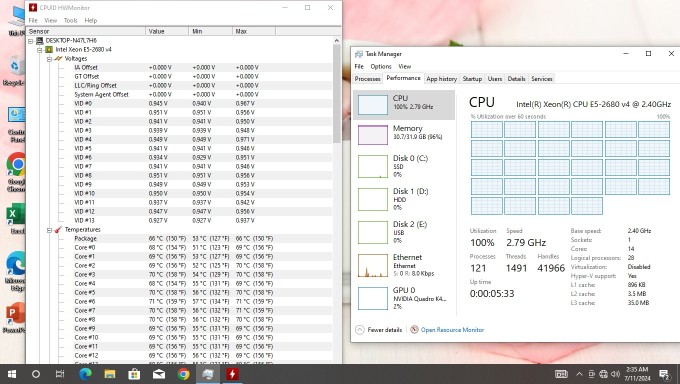
Task: Click the Value column header
Action: pos(167,31)
